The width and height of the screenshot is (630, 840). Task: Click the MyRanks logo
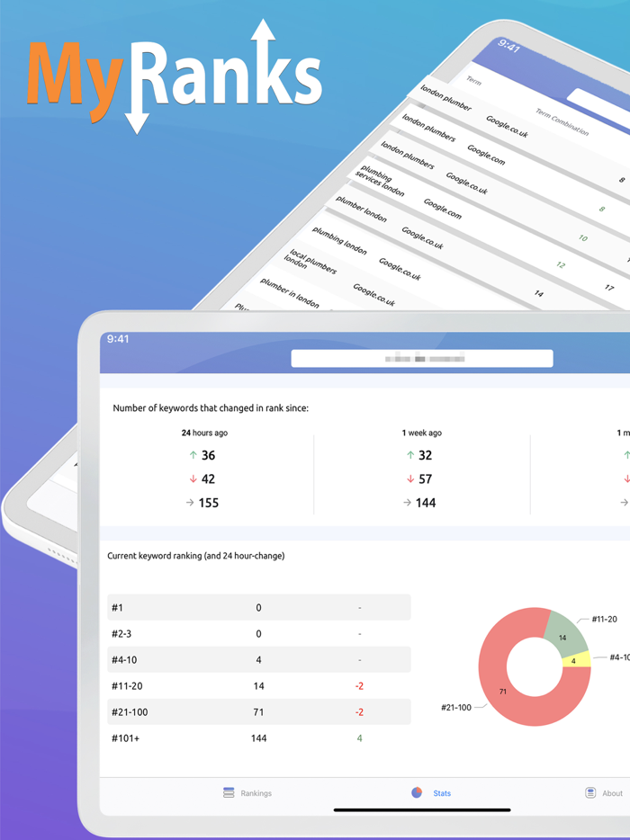[175, 76]
